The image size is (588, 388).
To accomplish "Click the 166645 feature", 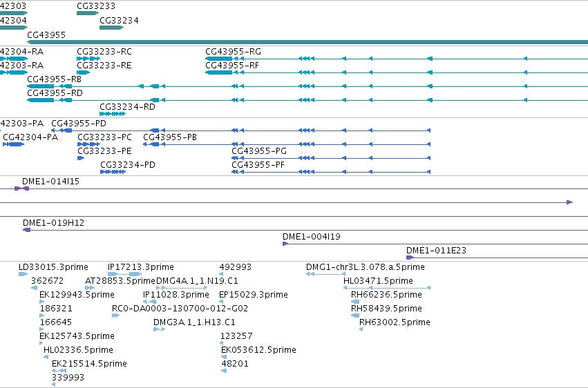I will click(41, 329).
